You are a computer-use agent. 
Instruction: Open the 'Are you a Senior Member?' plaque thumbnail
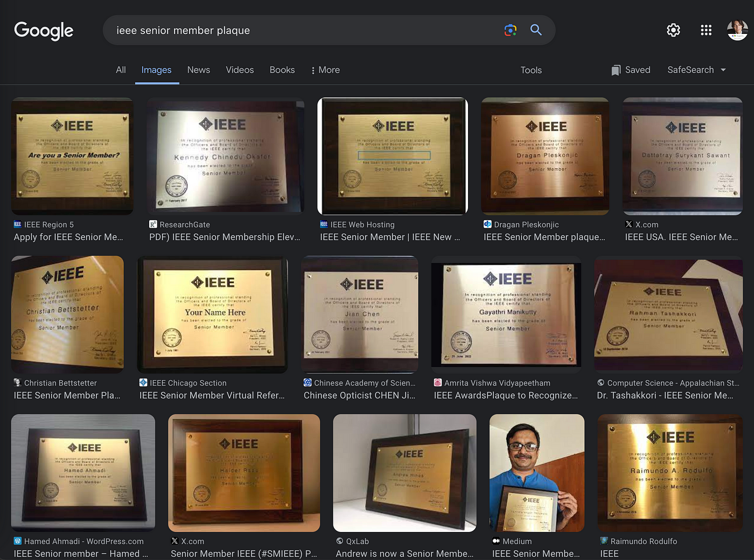click(72, 156)
